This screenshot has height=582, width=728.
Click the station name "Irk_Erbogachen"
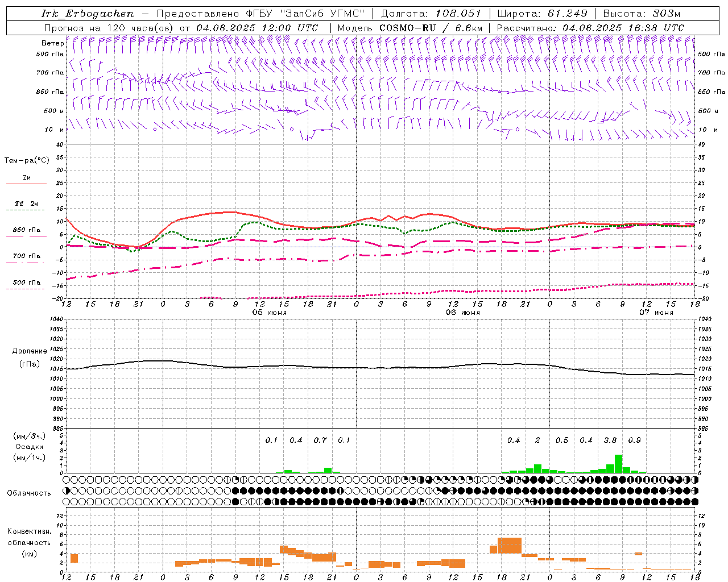click(88, 14)
